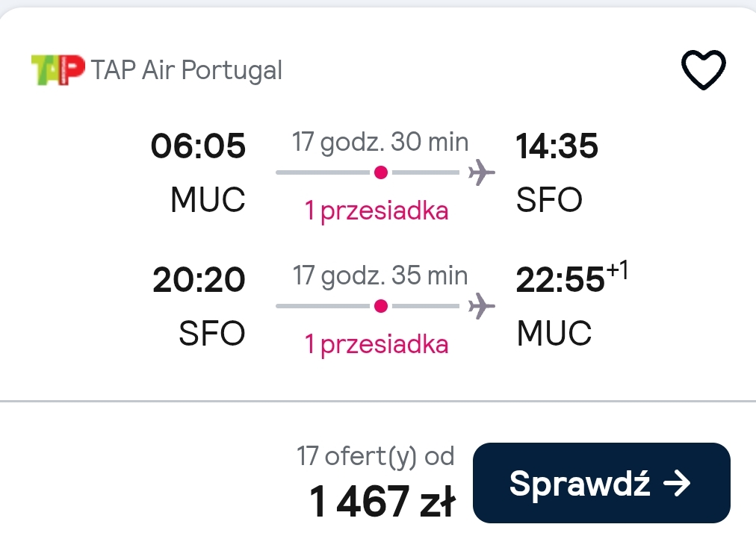This screenshot has width=756, height=533.
Task: Click the TAP Air Portugal logo
Action: coord(58,70)
